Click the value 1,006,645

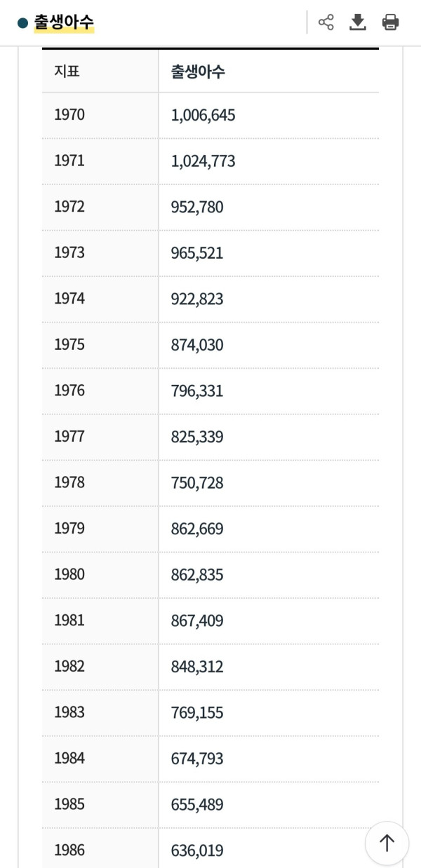pos(203,115)
